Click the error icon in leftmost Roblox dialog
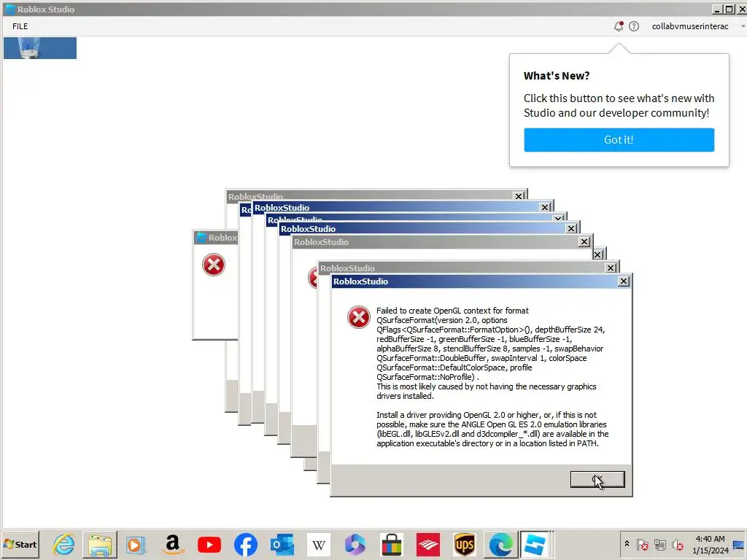Screen dimensions: 747x560 pyautogui.click(x=214, y=265)
